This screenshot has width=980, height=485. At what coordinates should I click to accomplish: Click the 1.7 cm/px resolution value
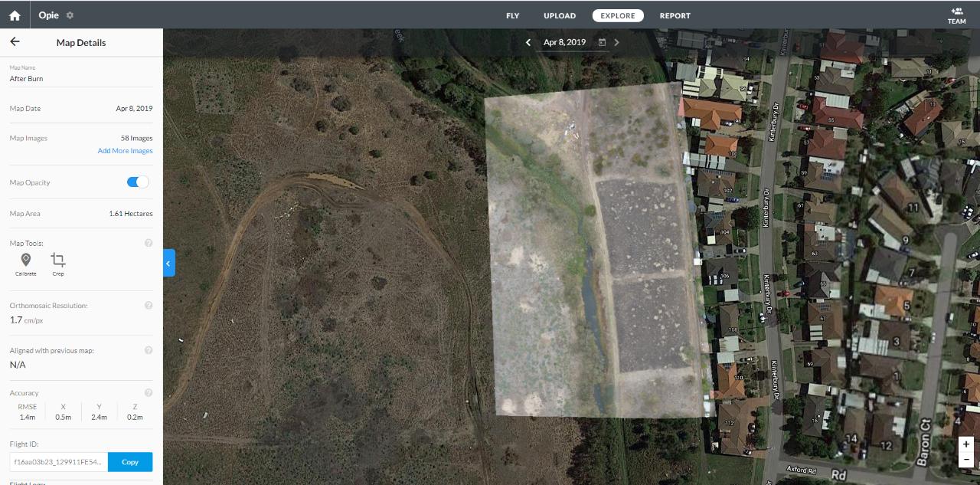click(x=27, y=320)
